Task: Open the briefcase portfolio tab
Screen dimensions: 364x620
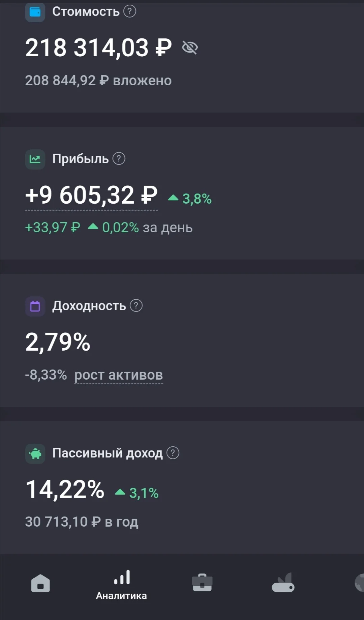Action: click(x=202, y=582)
